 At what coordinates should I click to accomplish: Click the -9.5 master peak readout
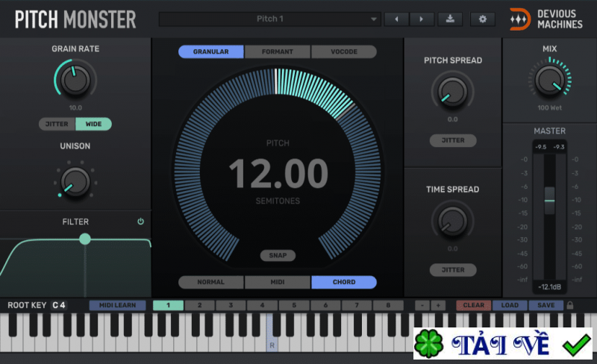coord(540,147)
